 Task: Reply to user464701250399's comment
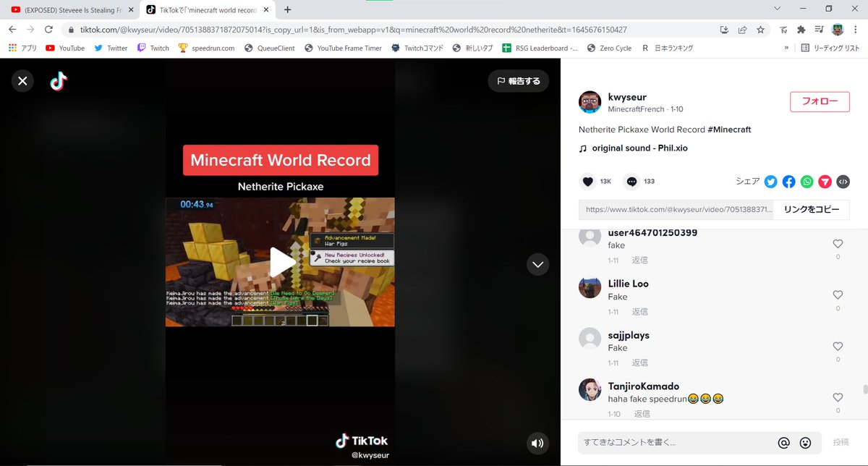click(x=639, y=260)
